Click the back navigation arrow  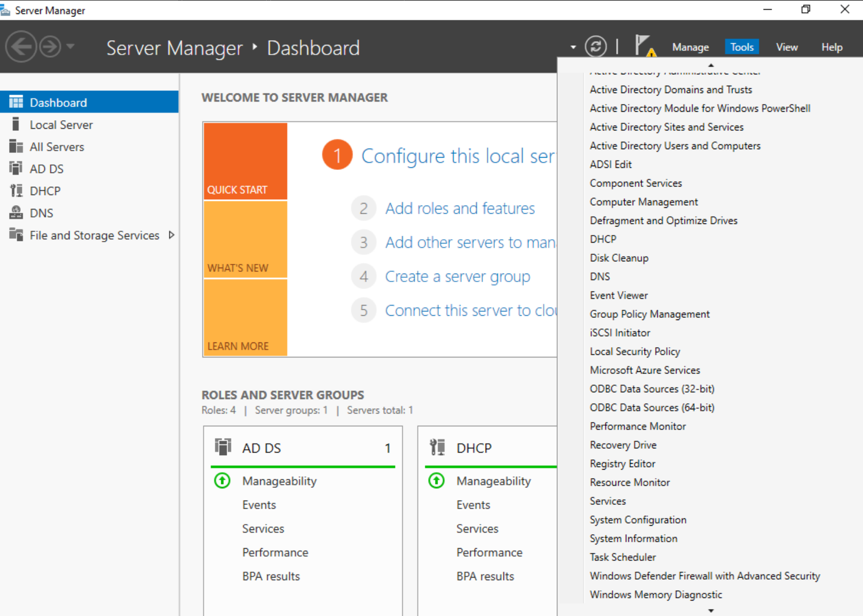pyautogui.click(x=21, y=47)
